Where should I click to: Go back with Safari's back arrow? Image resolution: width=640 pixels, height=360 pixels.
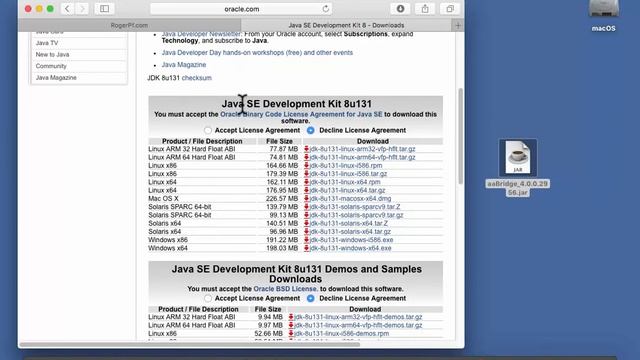(x=67, y=9)
